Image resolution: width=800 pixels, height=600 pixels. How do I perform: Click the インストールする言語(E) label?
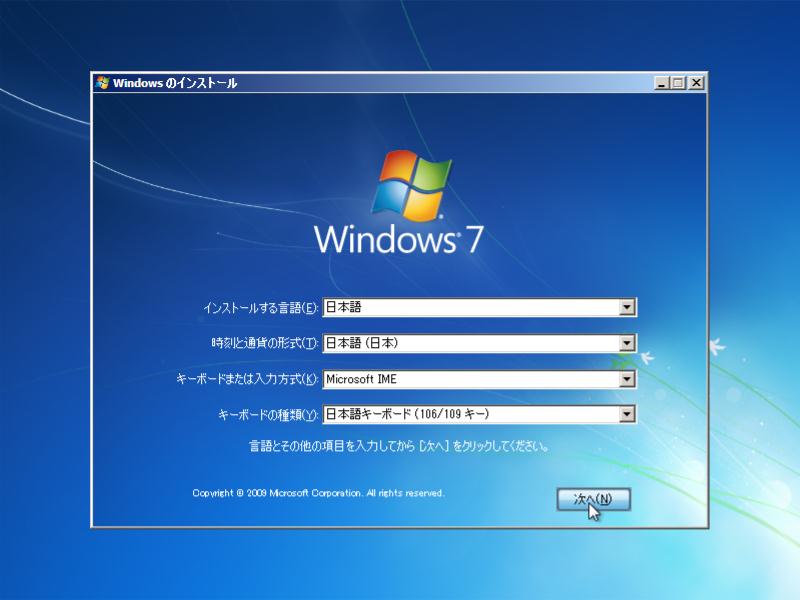coord(260,308)
